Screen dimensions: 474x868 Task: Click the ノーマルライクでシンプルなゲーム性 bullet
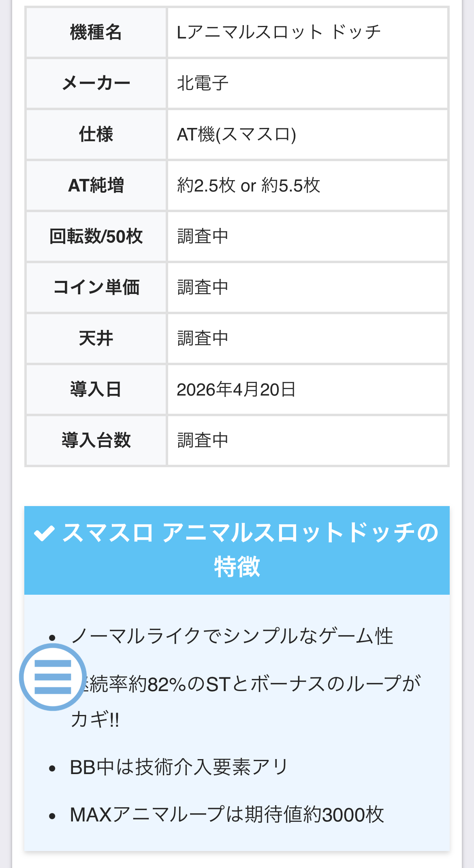[x=232, y=636]
